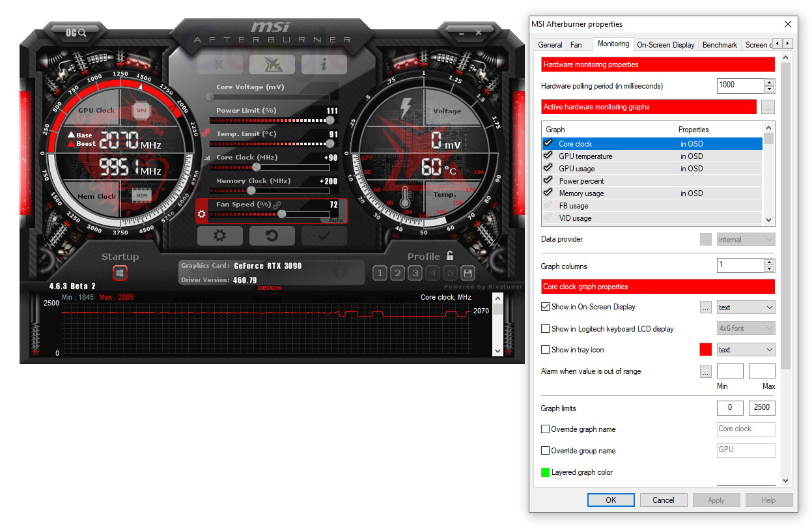The image size is (812, 527).
Task: Decrease Graph columns with the down arrow
Action: coord(770,268)
